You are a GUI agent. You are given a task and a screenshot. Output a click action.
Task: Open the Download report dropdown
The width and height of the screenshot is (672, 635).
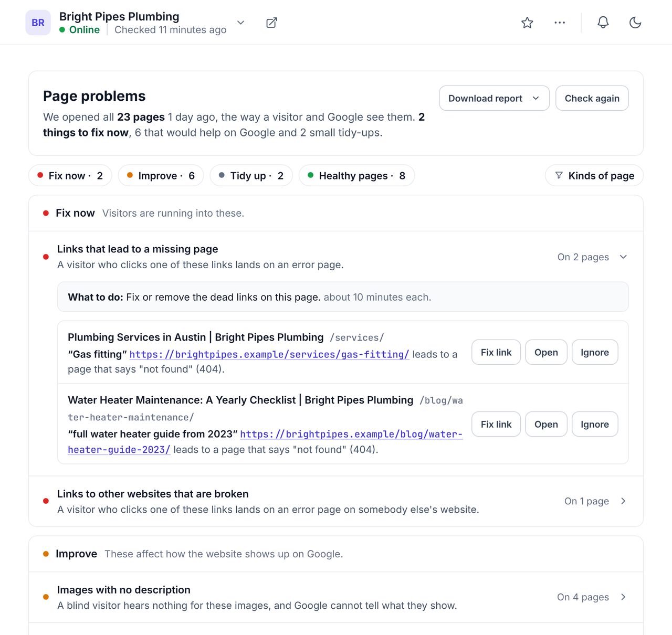tap(494, 98)
